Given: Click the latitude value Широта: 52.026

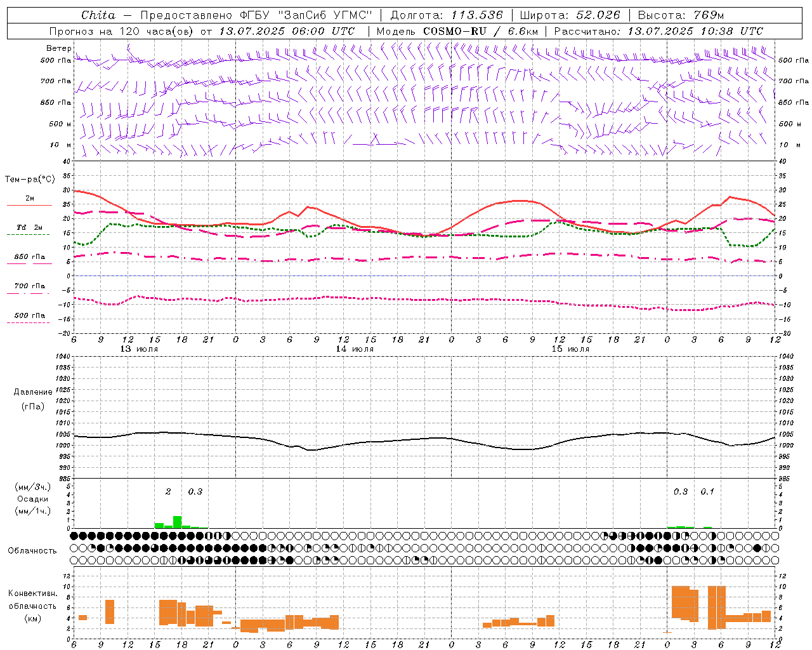Looking at the screenshot, I should point(570,15).
